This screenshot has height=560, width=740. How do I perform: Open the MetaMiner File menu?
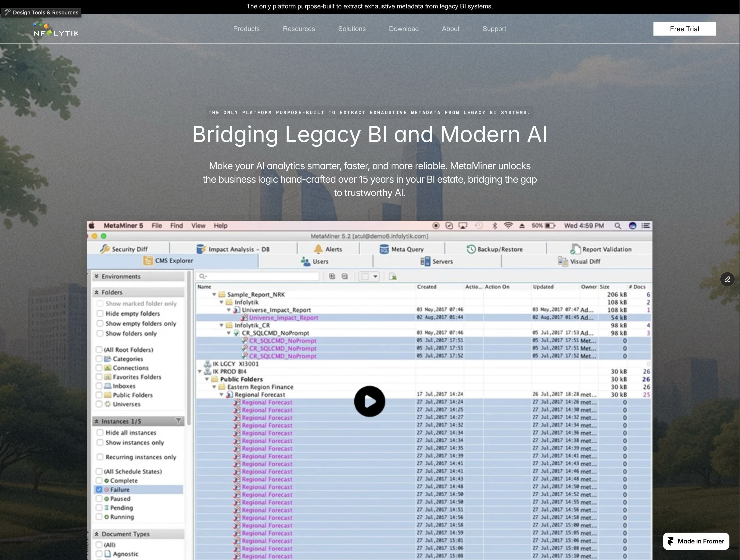tap(157, 225)
